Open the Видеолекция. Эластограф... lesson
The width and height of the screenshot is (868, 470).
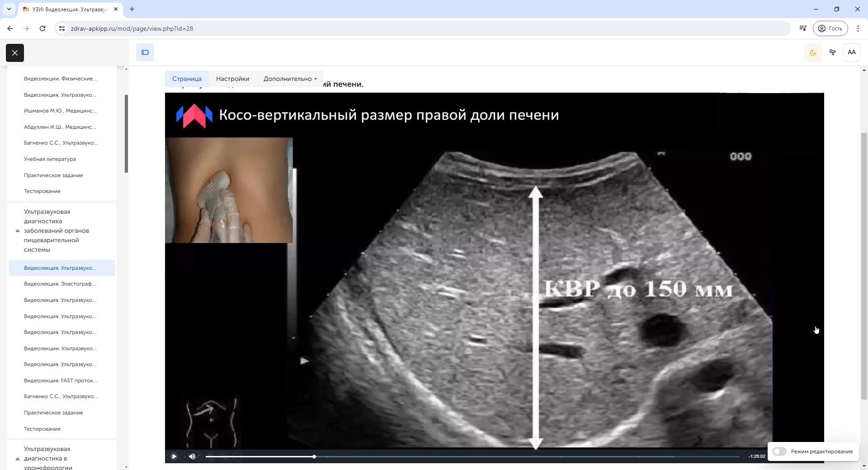(x=60, y=284)
